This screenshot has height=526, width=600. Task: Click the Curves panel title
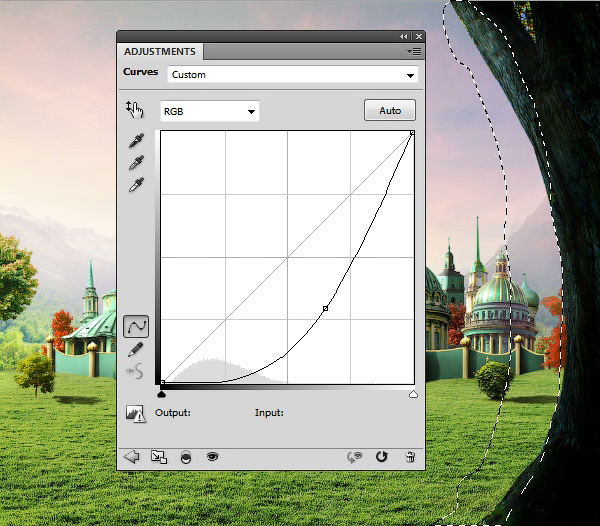(x=140, y=72)
